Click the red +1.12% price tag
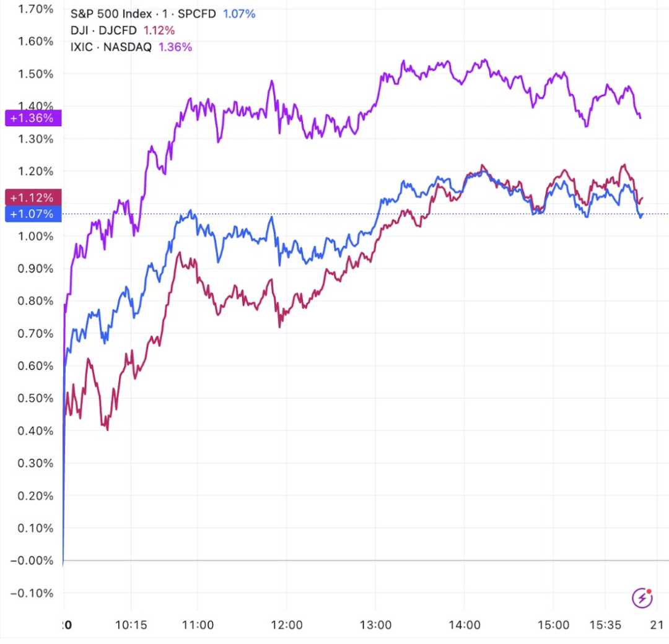Screen dimensions: 669x644 (x=32, y=198)
